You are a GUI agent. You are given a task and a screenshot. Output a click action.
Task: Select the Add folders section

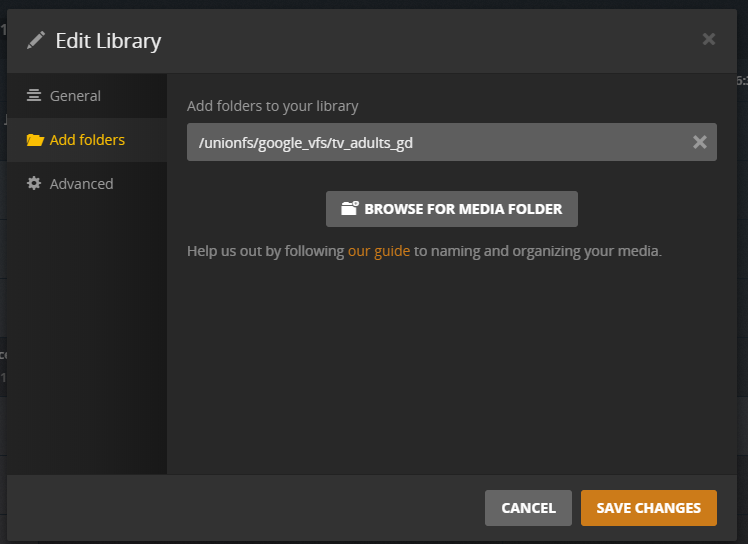click(x=87, y=140)
